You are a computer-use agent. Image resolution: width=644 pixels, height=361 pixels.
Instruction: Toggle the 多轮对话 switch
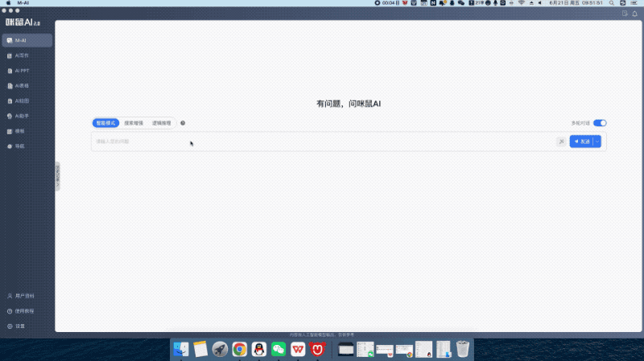pyautogui.click(x=600, y=123)
